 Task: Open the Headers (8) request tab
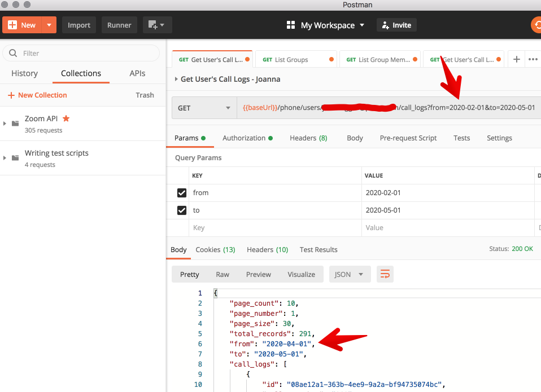click(x=308, y=138)
